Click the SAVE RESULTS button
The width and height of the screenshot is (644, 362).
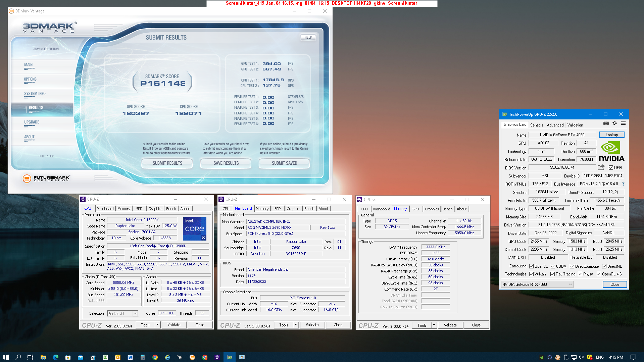click(226, 163)
